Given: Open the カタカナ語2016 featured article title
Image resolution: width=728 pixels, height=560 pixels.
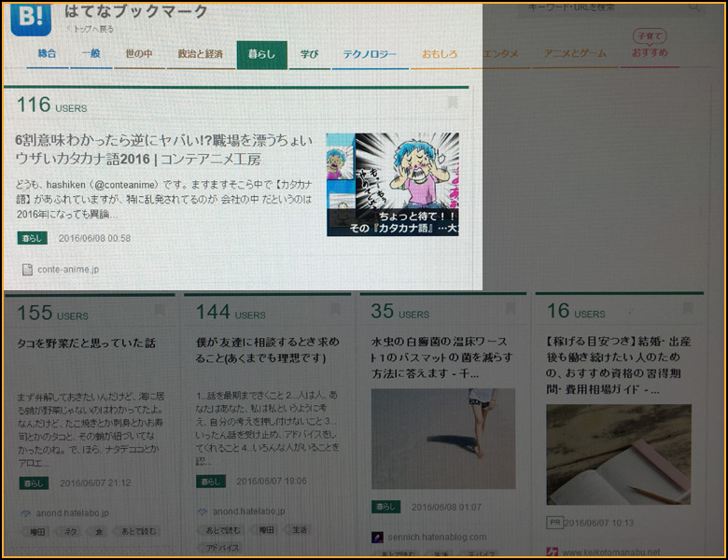Looking at the screenshot, I should pos(164,149).
